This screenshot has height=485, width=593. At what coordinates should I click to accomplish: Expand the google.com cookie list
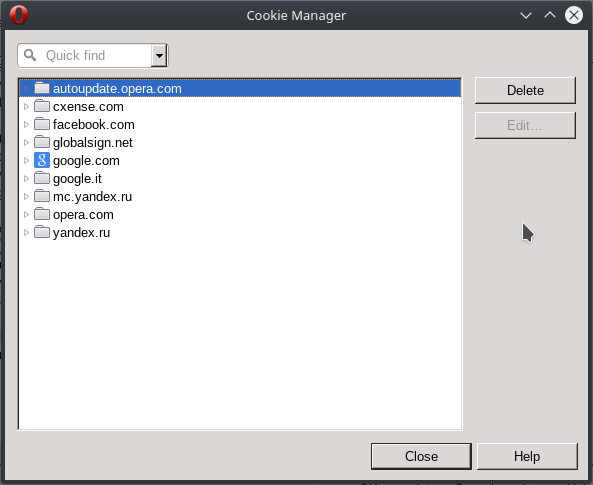click(x=26, y=160)
